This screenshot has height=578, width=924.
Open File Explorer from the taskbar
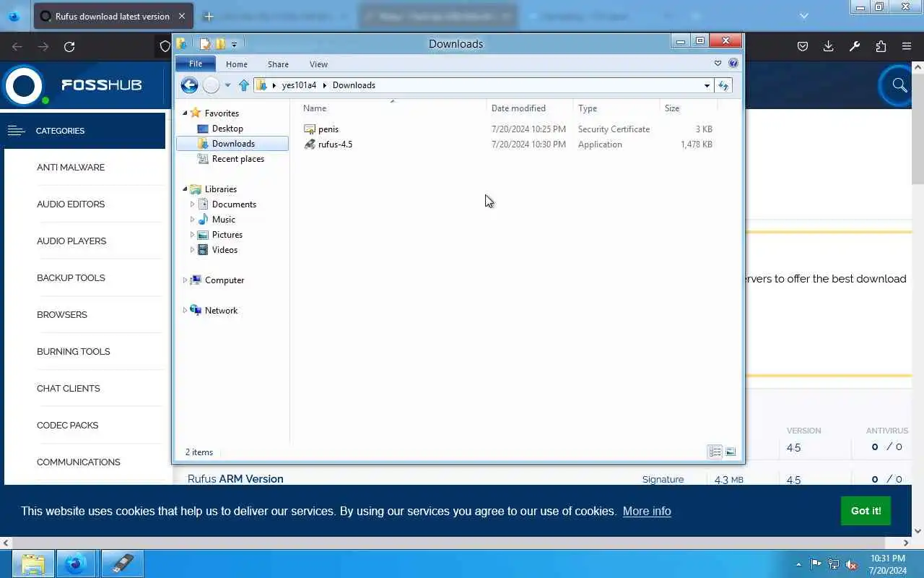[32, 564]
